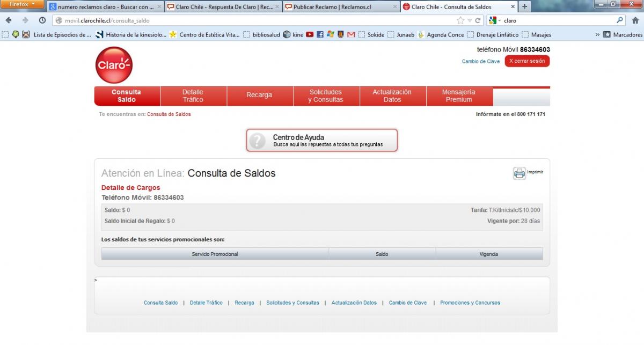This screenshot has width=644, height=345.
Task: Open the Gmail bookmark icon
Action: [x=351, y=35]
